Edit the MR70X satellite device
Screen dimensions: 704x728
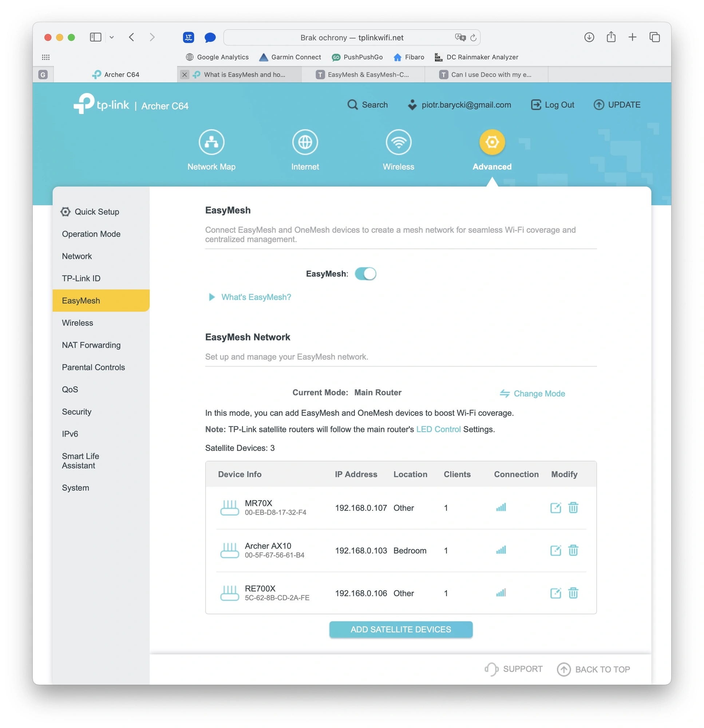pos(555,507)
